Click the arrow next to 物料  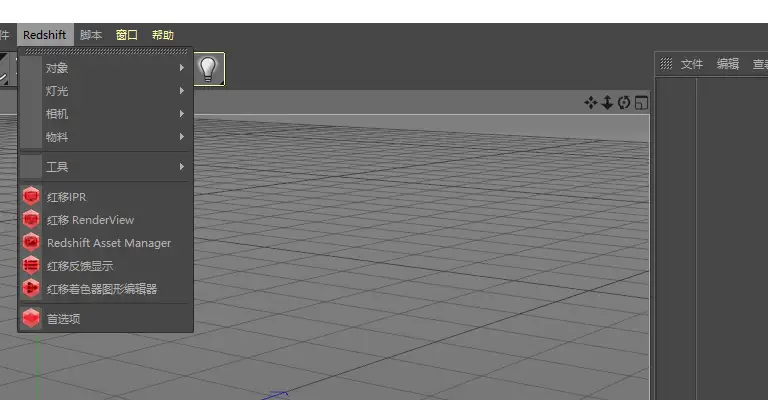point(182,137)
